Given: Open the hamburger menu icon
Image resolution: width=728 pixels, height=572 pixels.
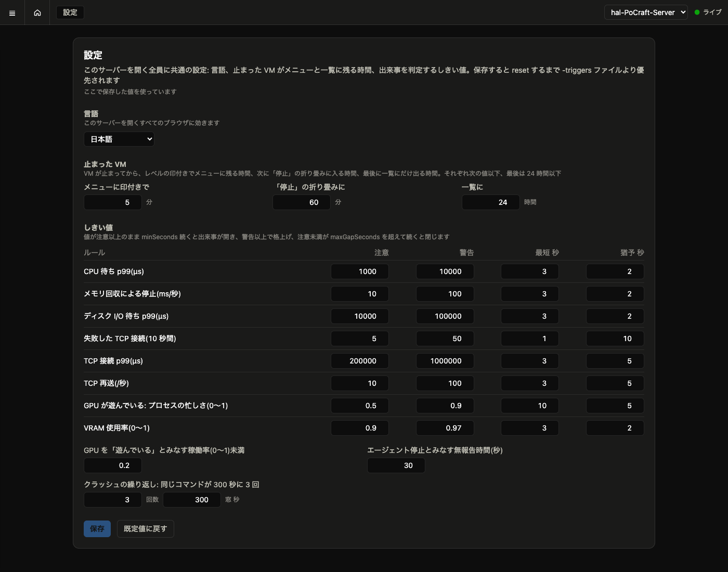Looking at the screenshot, I should [x=12, y=13].
